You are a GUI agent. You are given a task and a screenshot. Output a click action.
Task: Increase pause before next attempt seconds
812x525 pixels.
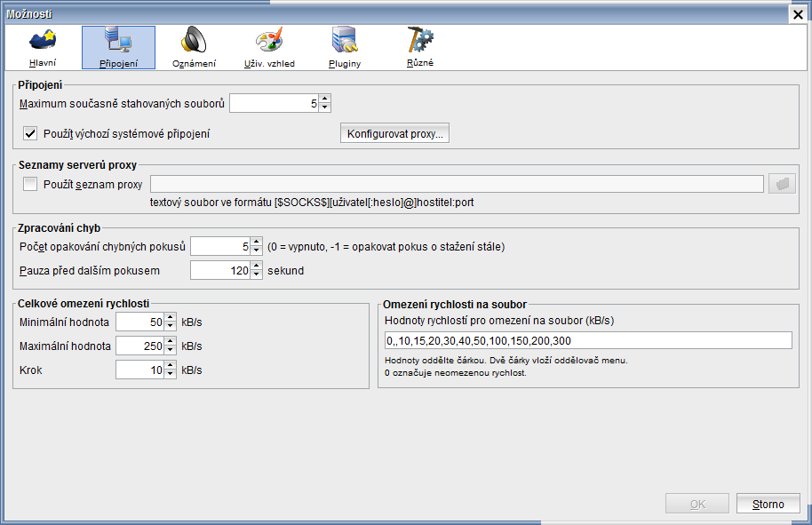(x=258, y=266)
